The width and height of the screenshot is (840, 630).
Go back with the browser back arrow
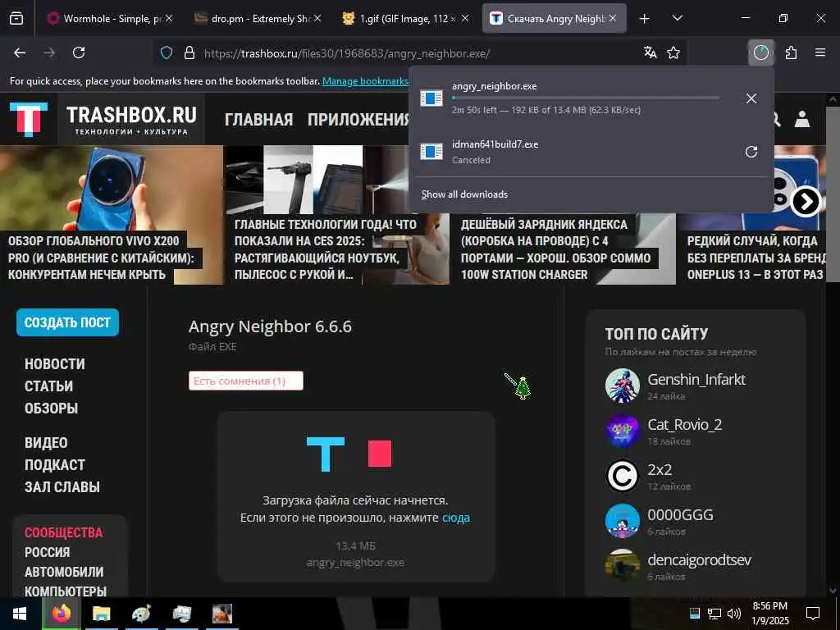pyautogui.click(x=20, y=52)
